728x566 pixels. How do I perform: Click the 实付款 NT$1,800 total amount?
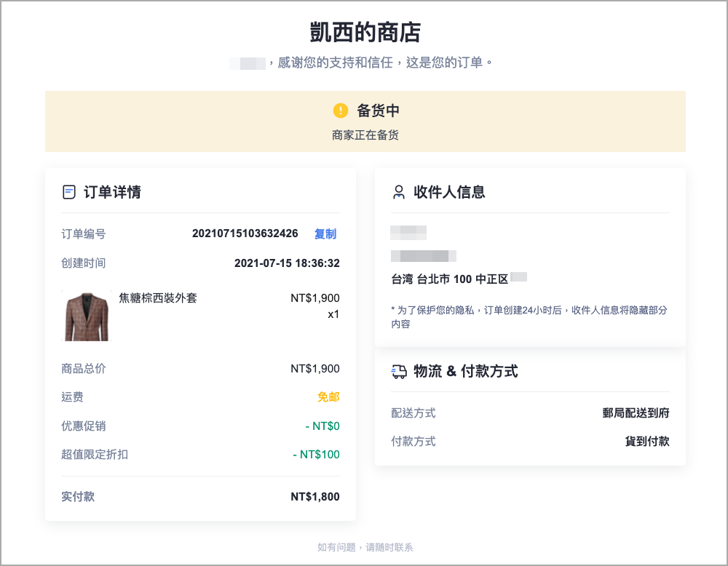(314, 496)
